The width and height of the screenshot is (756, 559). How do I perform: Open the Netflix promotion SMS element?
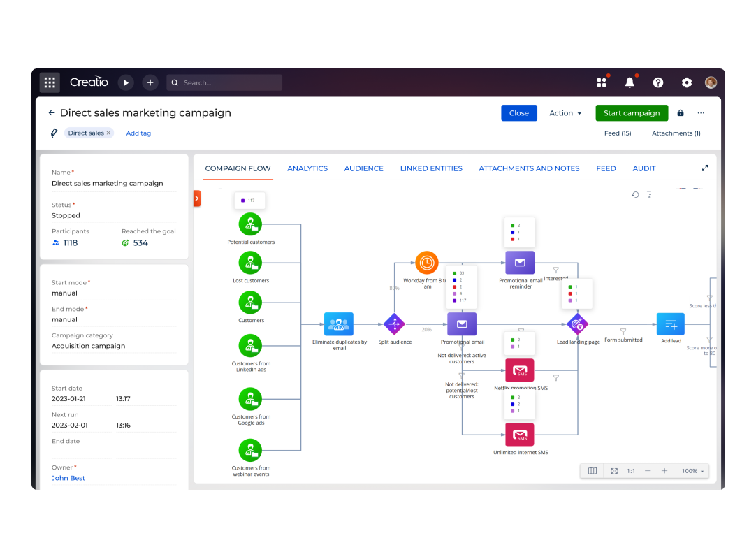(519, 370)
